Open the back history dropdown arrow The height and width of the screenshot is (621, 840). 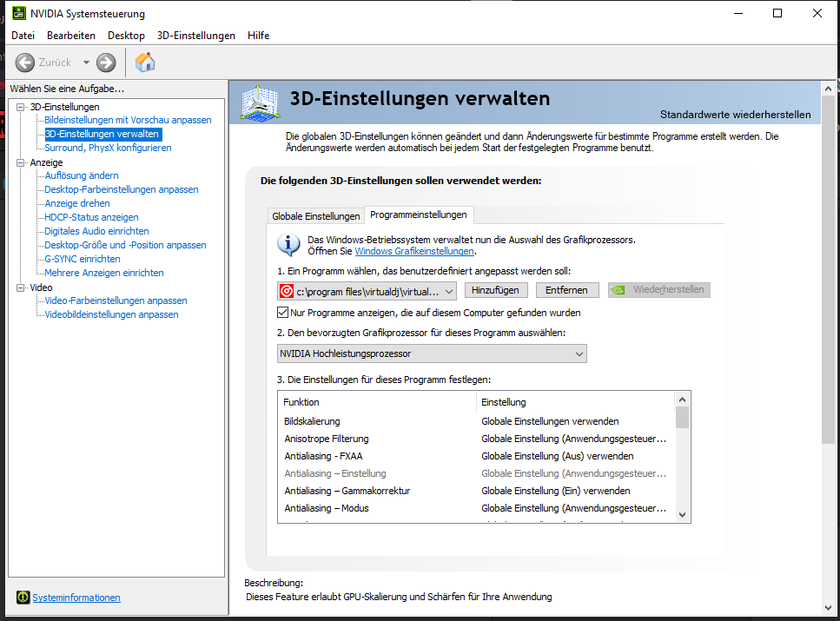click(86, 63)
